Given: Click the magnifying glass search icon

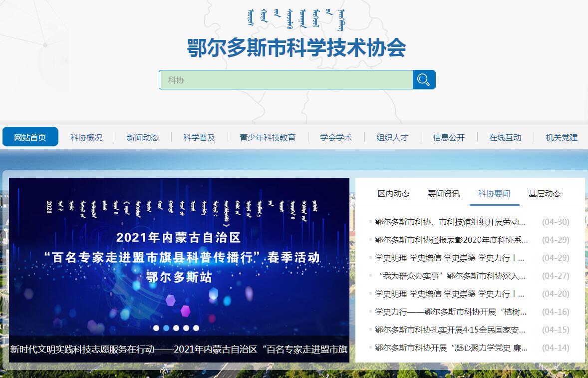Looking at the screenshot, I should [x=424, y=80].
